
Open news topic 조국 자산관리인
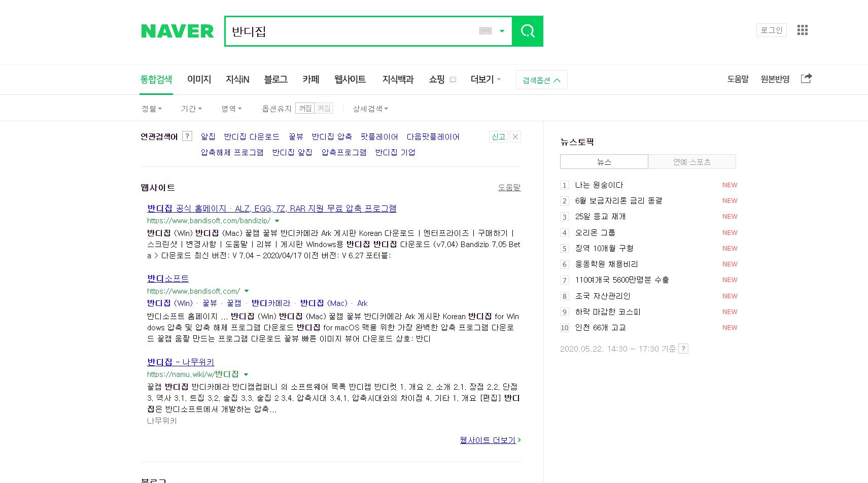pos(603,296)
